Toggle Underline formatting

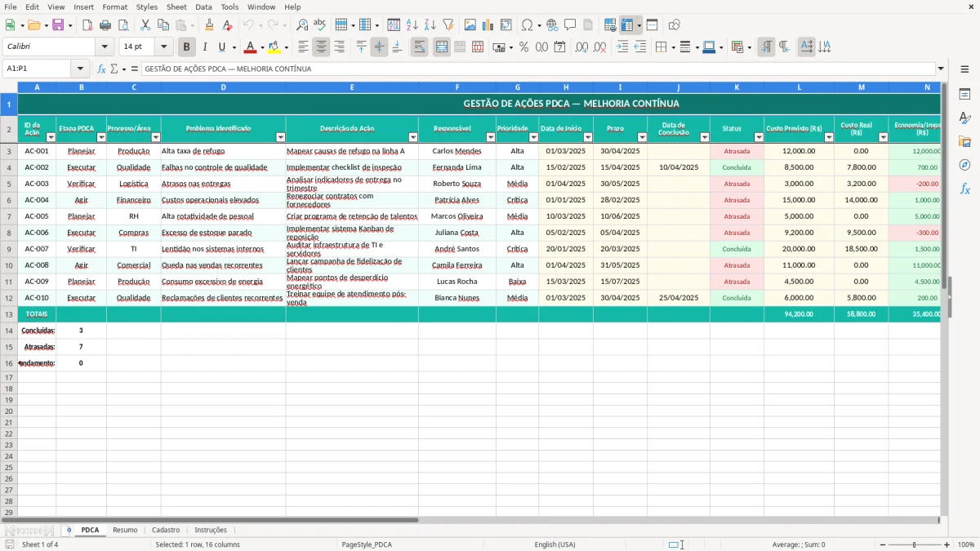222,47
